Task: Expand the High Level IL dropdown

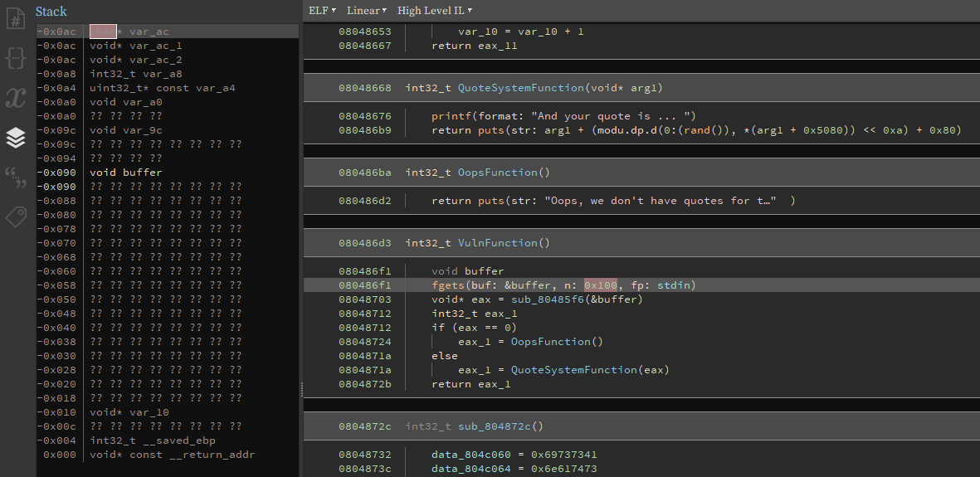Action: coord(434,11)
